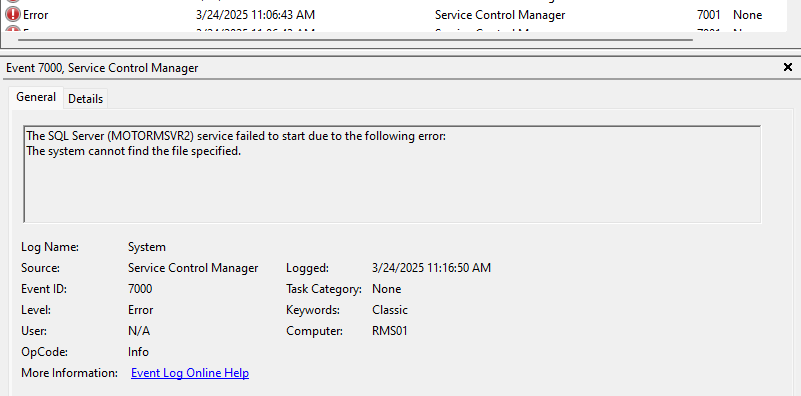Select the General tab
801x396 pixels.
36,97
